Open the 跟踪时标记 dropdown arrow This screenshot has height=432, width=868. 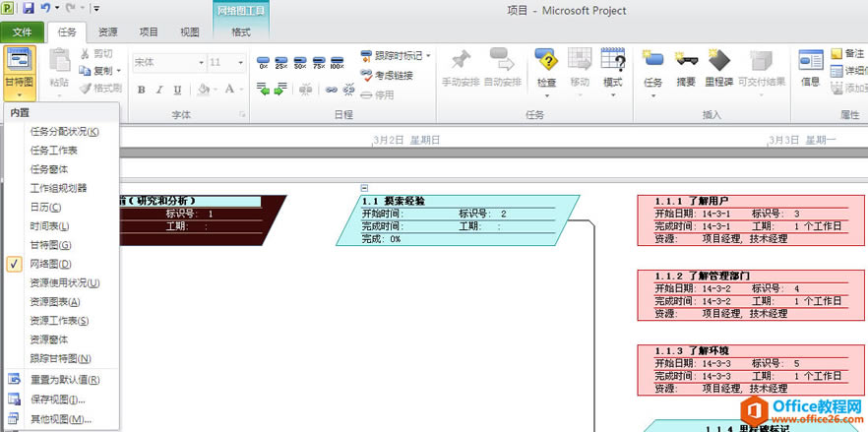428,55
